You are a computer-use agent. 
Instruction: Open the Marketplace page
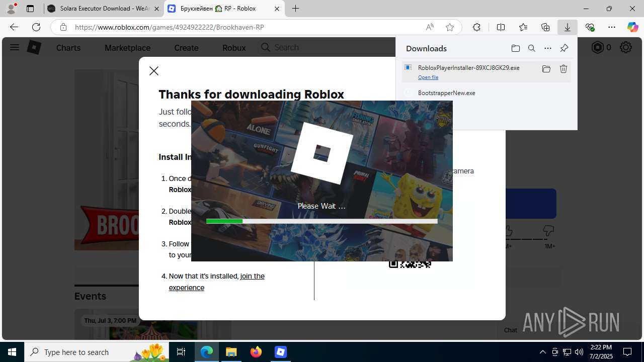[127, 48]
